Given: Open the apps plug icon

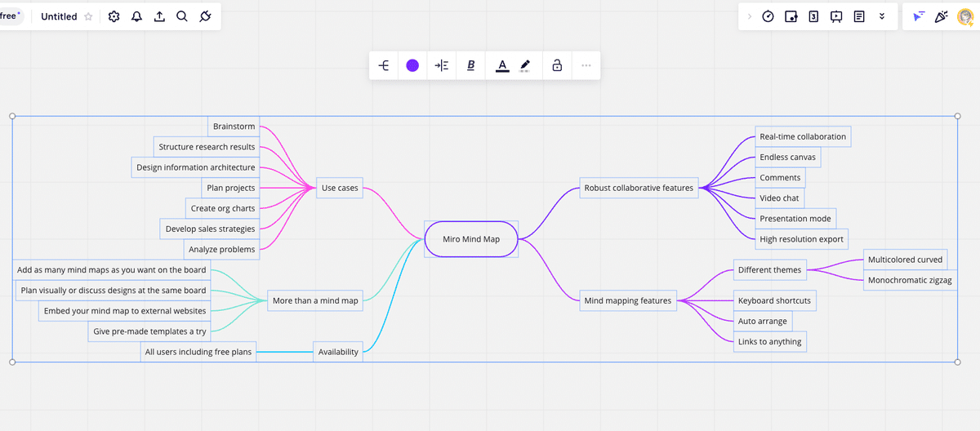Looking at the screenshot, I should (x=205, y=16).
